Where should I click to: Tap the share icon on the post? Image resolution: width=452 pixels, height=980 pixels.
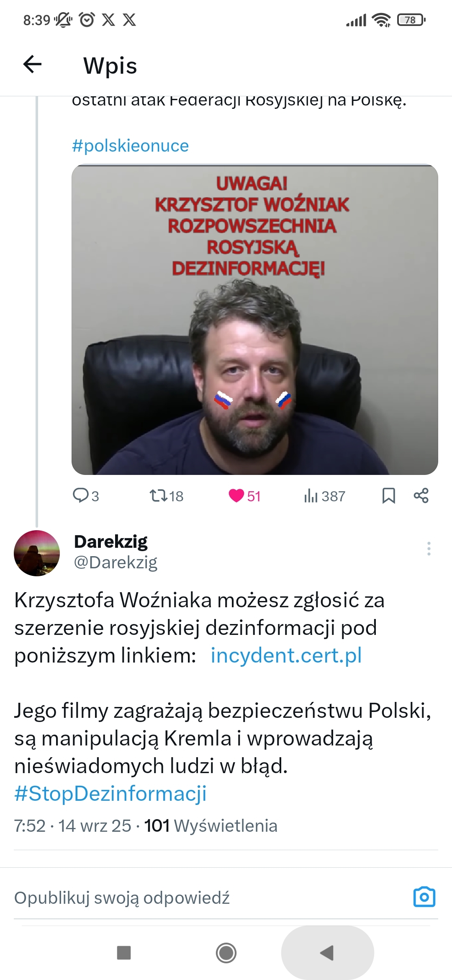(421, 495)
